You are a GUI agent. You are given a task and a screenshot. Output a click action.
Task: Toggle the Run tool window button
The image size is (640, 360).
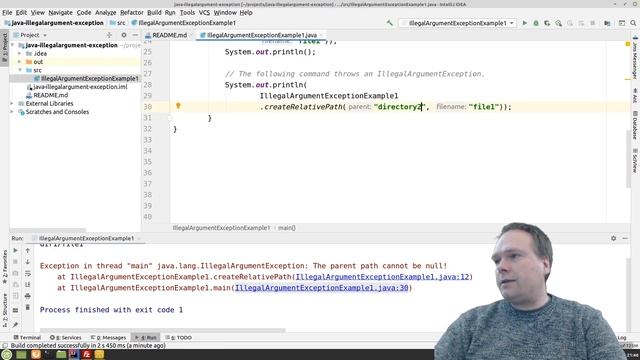145,338
